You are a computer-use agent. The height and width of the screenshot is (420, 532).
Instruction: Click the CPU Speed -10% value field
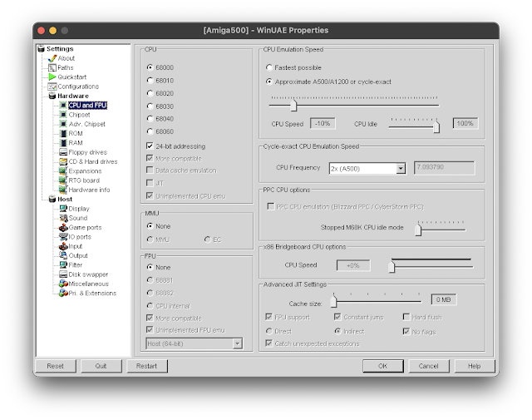(323, 124)
